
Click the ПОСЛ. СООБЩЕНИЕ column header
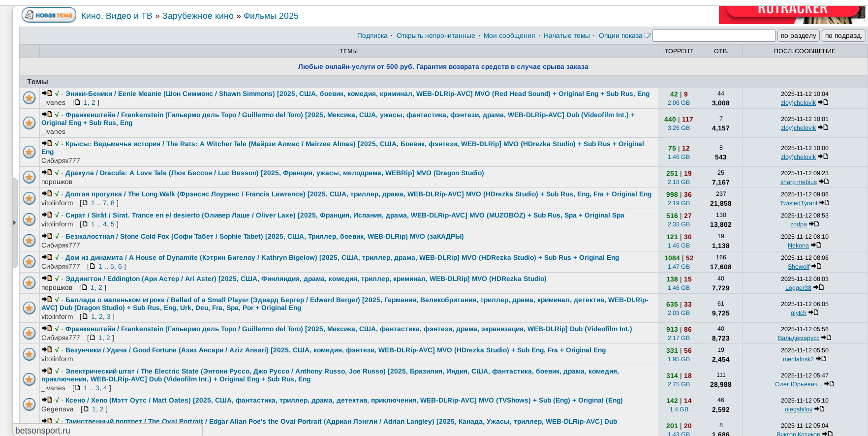tap(805, 51)
